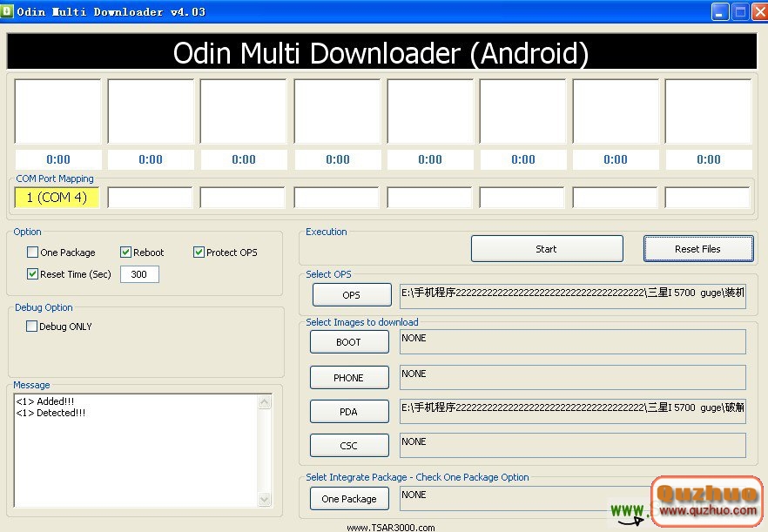Screen dimensions: 768x532
Task: Close the Odin Multi Downloader window
Action: pyautogui.click(x=759, y=12)
